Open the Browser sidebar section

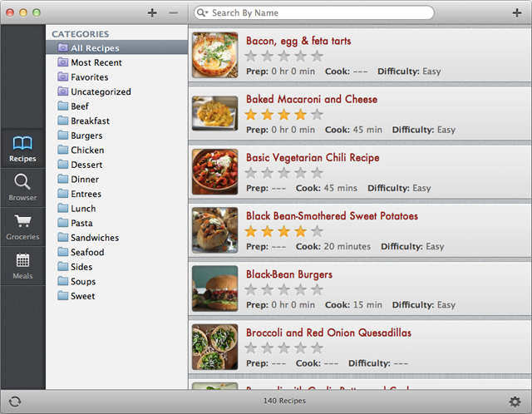coord(22,188)
